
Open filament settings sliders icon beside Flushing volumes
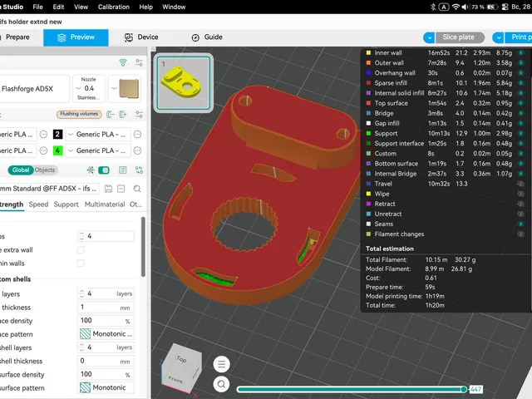[139, 114]
